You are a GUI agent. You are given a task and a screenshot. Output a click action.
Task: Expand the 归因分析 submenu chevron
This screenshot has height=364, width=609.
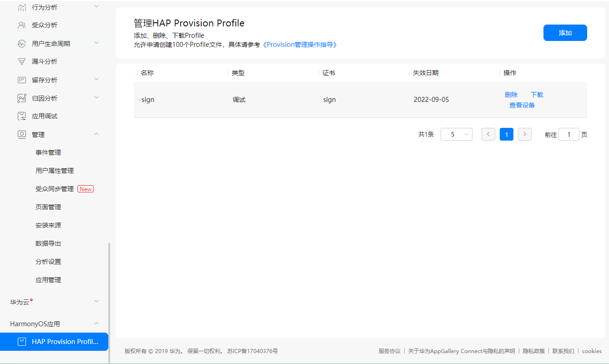click(96, 97)
